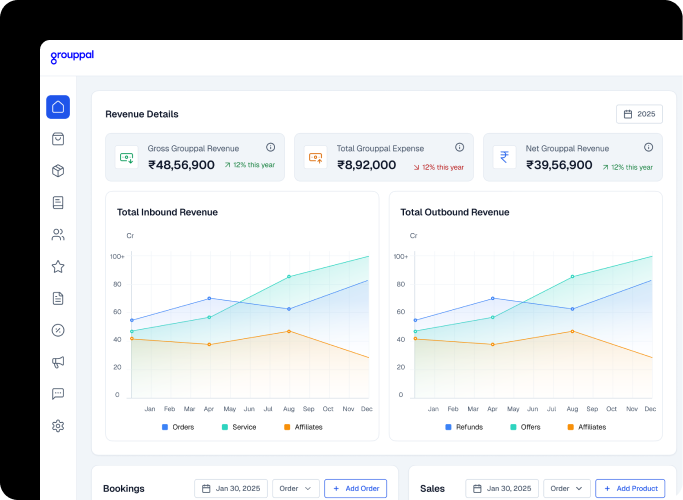Image resolution: width=683 pixels, height=500 pixels.
Task: Click the rupee icon on Net Revenue card
Action: (x=504, y=157)
